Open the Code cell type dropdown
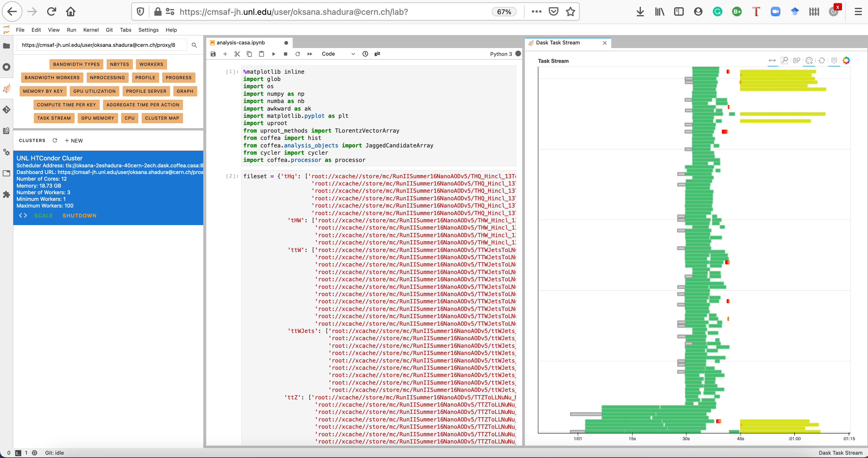 coord(338,54)
